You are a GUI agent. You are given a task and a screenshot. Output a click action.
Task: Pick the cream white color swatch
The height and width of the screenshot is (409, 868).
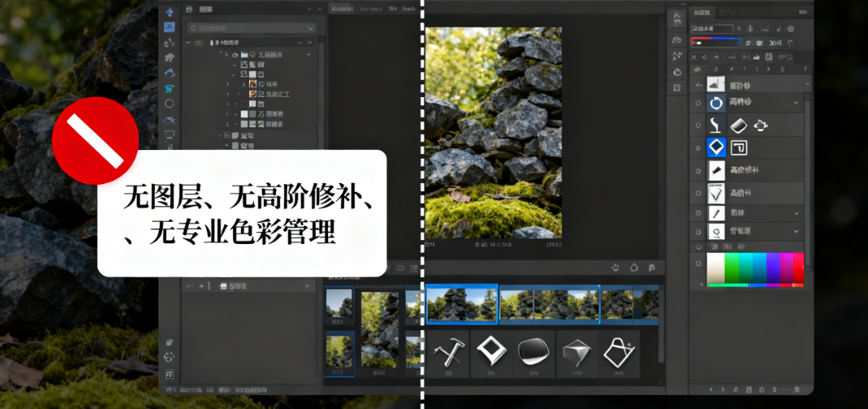click(x=715, y=268)
